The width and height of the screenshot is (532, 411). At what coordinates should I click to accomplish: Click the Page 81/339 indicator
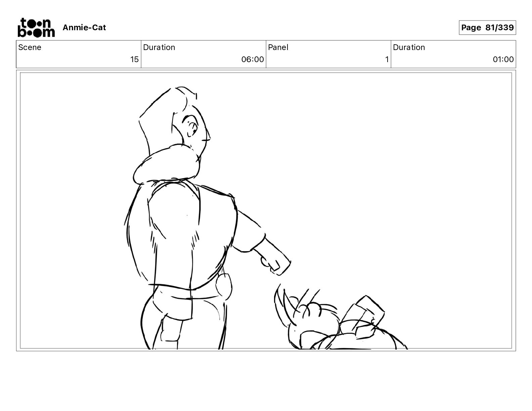click(487, 28)
